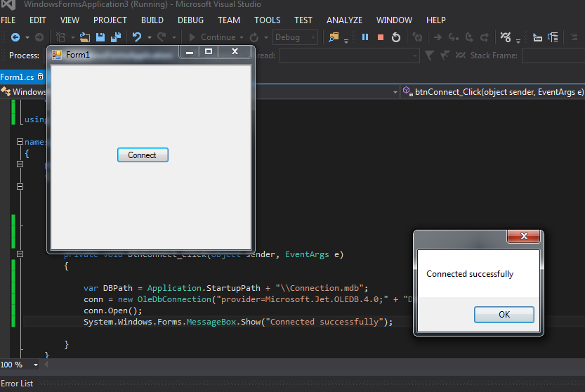Open the Navigate Backward history dropdown arrow

click(27, 38)
